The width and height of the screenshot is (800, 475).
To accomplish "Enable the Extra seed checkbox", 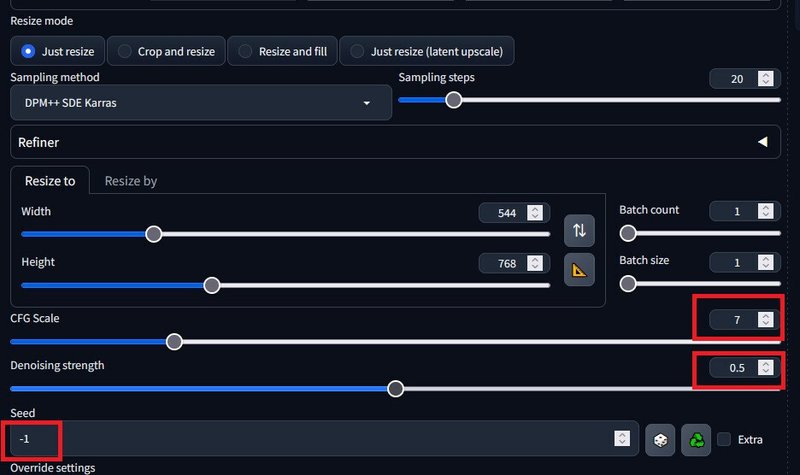I will 724,439.
